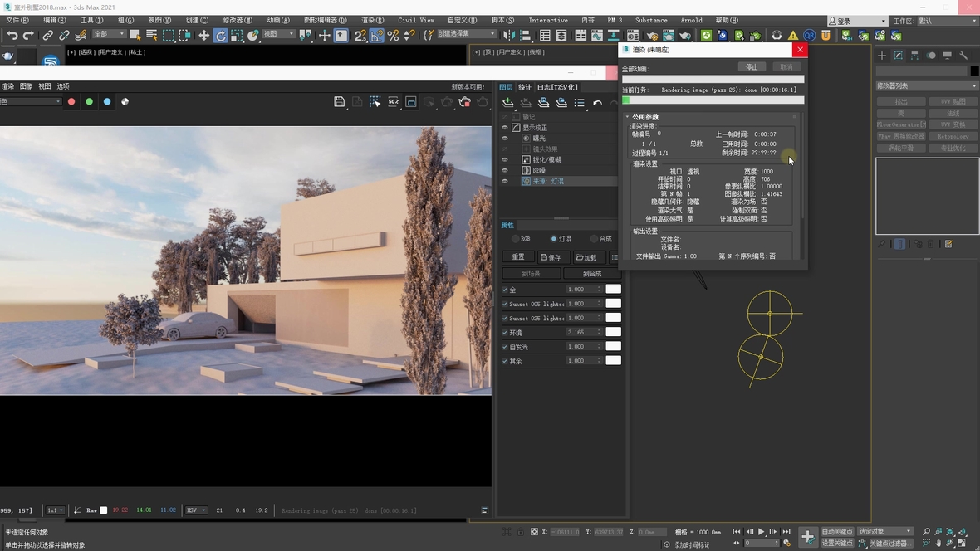The image size is (980, 551).
Task: Click the 到场景 button
Action: pos(531,273)
